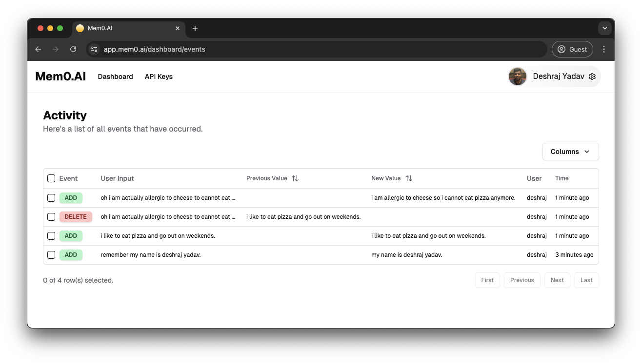642x364 pixels.
Task: Click the settings gear next to Deshraj Yadav
Action: point(592,77)
